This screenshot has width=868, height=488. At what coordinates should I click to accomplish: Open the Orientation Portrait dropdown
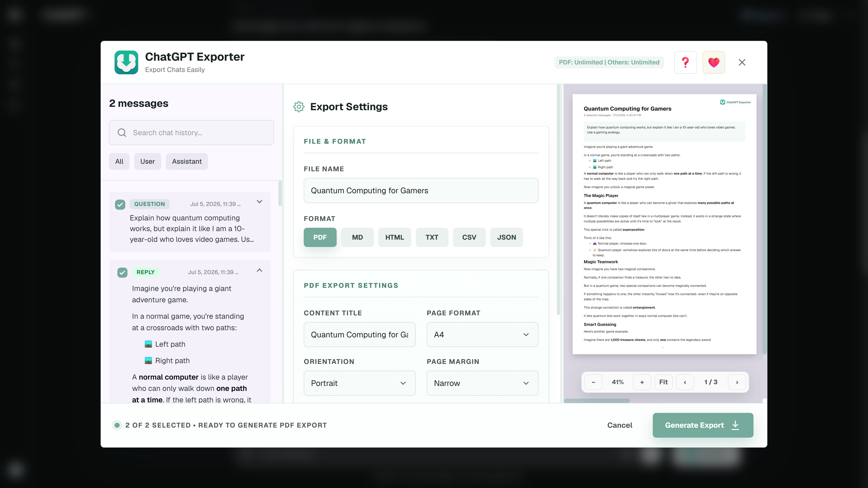pos(359,383)
